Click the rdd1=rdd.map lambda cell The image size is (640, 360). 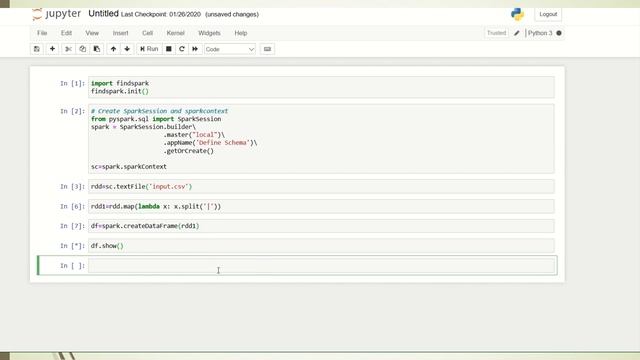coord(322,206)
